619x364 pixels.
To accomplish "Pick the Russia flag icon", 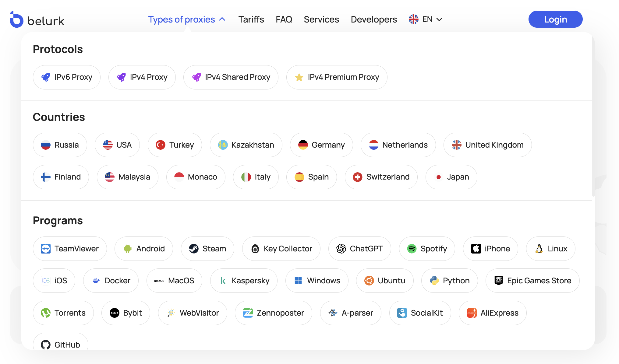I will 46,145.
